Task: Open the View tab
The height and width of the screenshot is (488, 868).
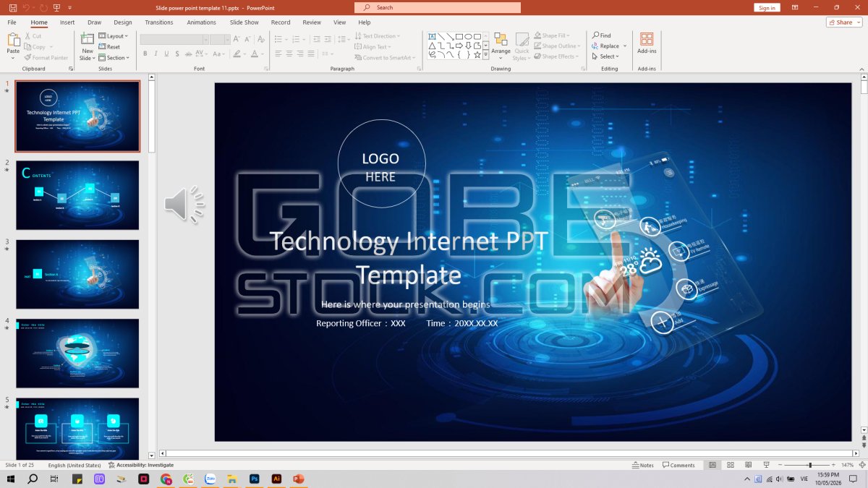Action: [x=339, y=22]
